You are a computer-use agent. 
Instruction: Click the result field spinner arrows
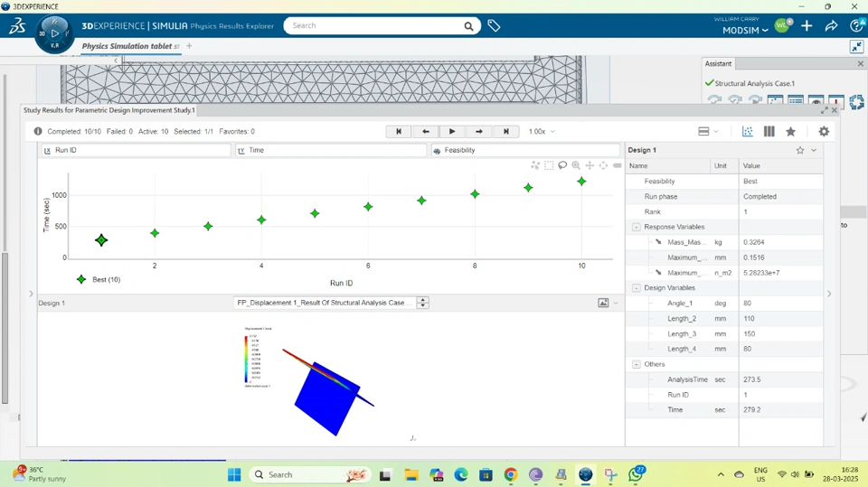(423, 303)
